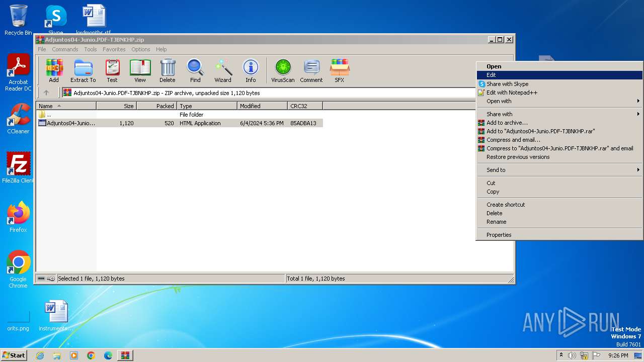The width and height of the screenshot is (644, 362).
Task: Open the File menu
Action: [x=42, y=49]
